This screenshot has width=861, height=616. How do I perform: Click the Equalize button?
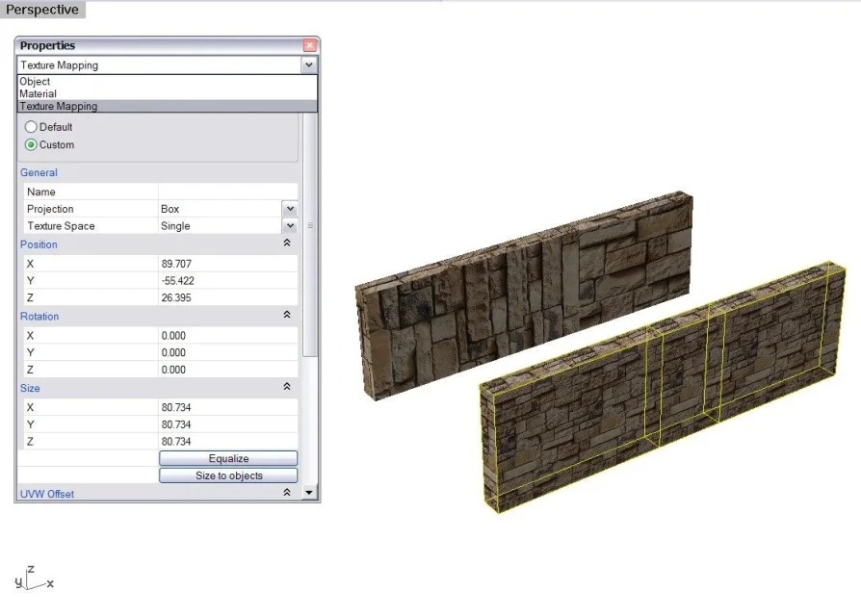228,458
